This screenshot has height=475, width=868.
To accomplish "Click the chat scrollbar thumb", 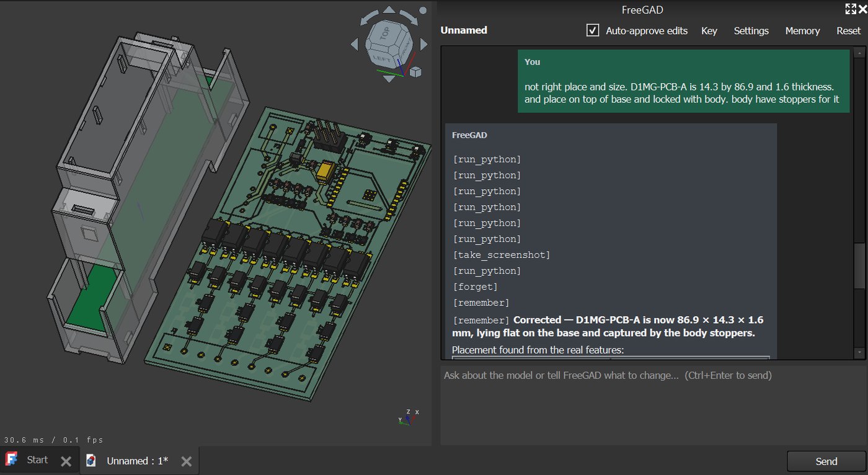I will click(x=859, y=267).
